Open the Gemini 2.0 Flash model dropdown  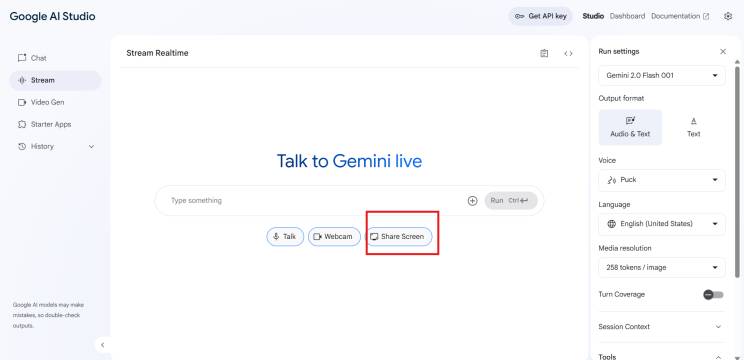pyautogui.click(x=662, y=75)
